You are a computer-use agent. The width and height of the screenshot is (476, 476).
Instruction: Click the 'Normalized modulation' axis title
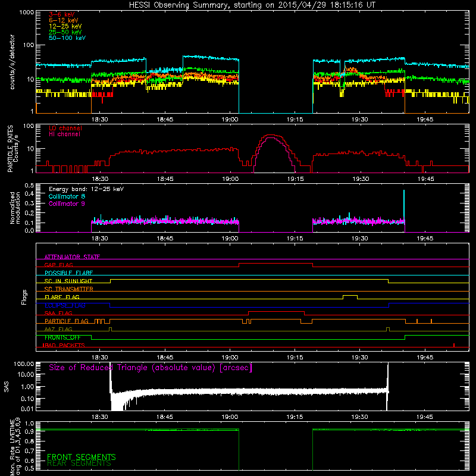(x=15, y=208)
